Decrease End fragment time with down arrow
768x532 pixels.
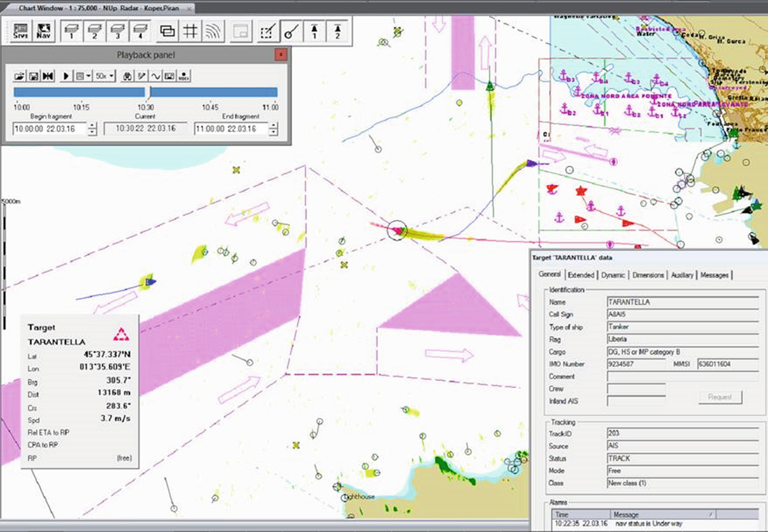tap(273, 132)
